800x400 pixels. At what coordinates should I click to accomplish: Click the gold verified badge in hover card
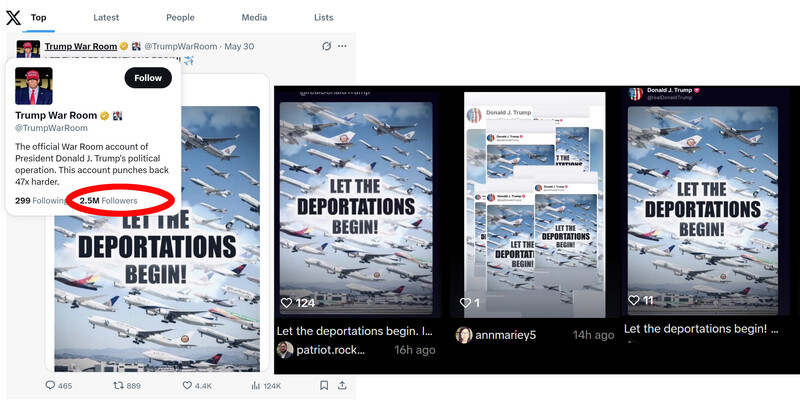tap(105, 116)
